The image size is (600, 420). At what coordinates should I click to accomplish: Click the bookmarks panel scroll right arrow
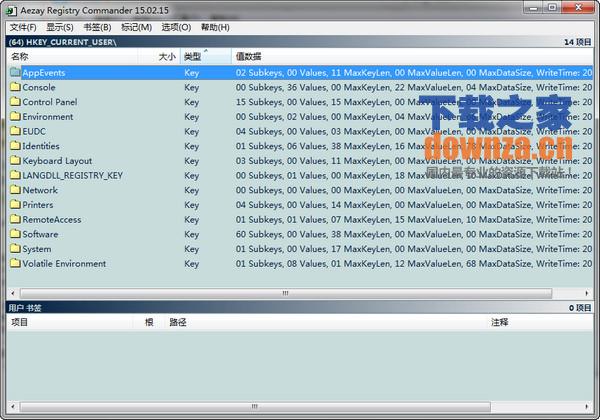tap(587, 406)
